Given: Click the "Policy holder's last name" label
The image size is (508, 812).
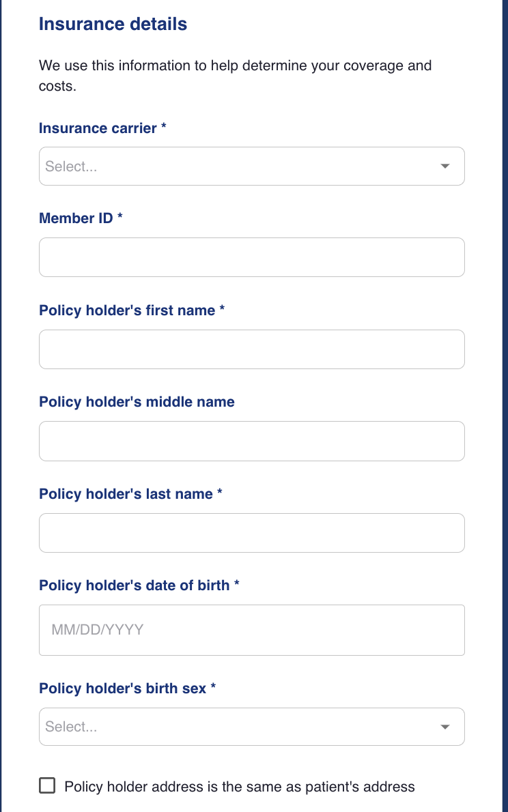Looking at the screenshot, I should pyautogui.click(x=126, y=494).
